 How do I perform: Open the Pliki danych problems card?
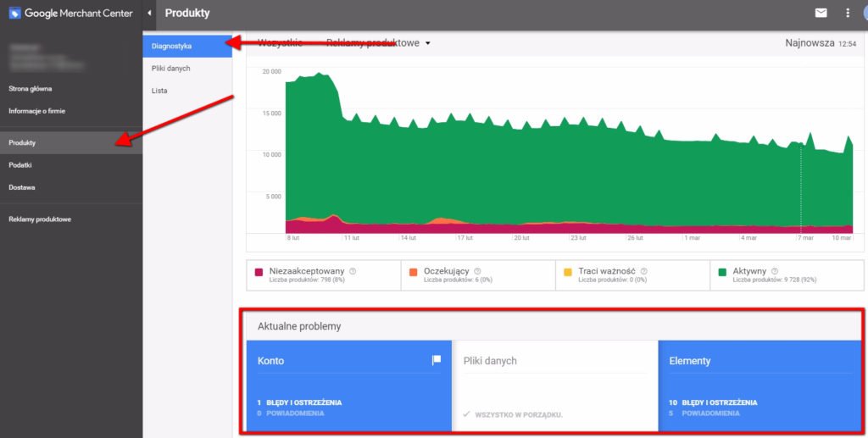click(x=555, y=385)
